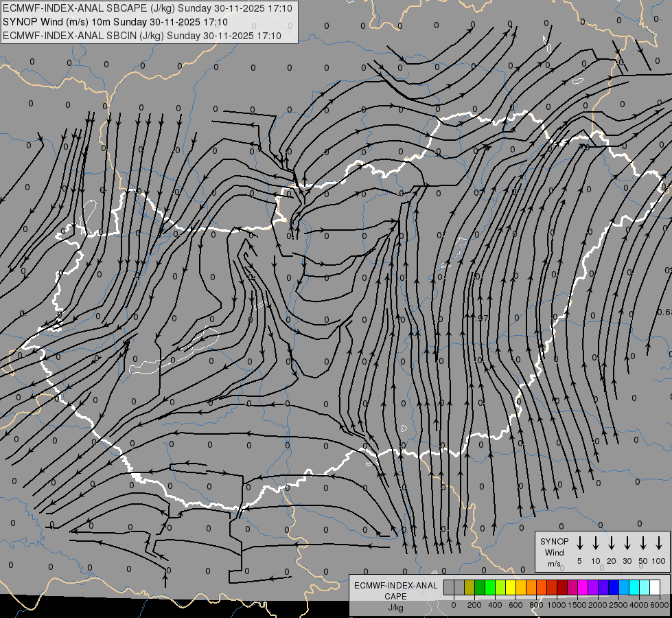Click the CAPE scale label 800
The width and height of the screenshot is (672, 618).
click(536, 605)
